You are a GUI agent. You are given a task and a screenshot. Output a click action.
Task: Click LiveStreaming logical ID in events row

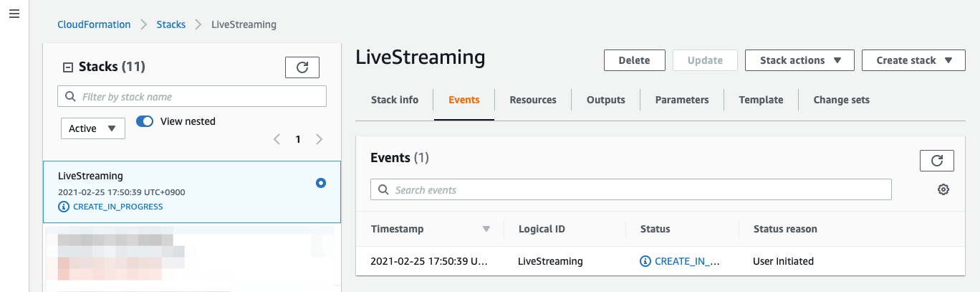coord(550,261)
